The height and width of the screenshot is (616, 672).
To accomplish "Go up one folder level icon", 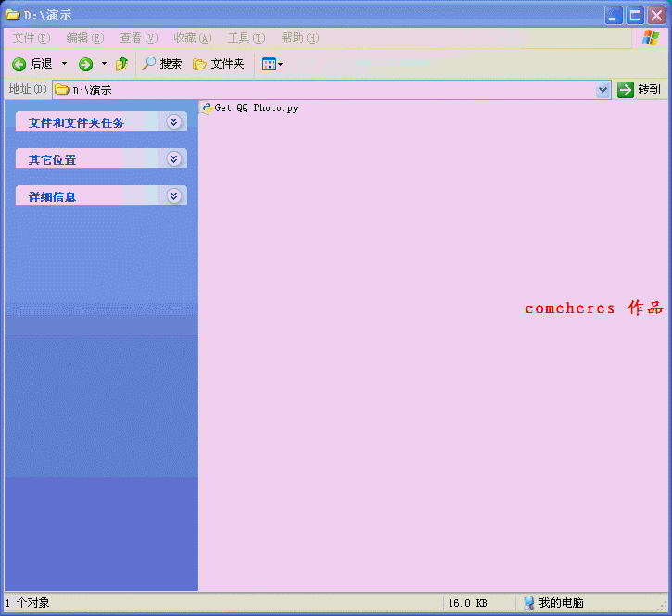I will (x=121, y=64).
